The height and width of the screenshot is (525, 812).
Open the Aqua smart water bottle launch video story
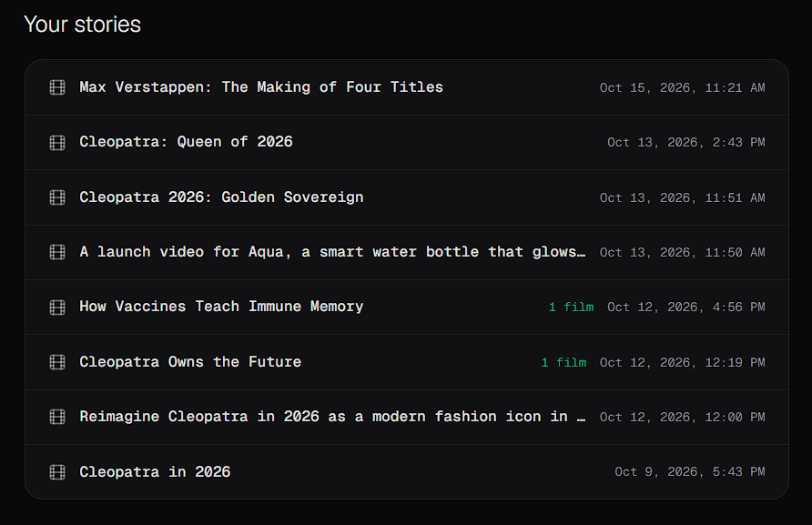[x=407, y=252]
